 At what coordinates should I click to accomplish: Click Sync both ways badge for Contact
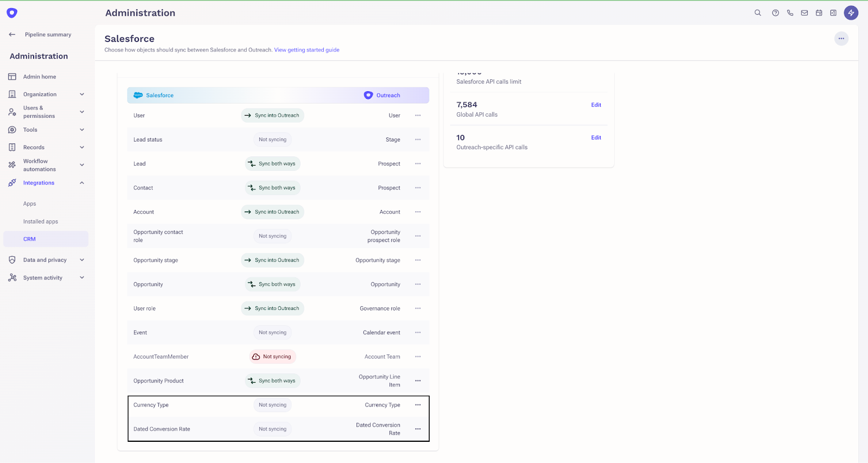272,188
